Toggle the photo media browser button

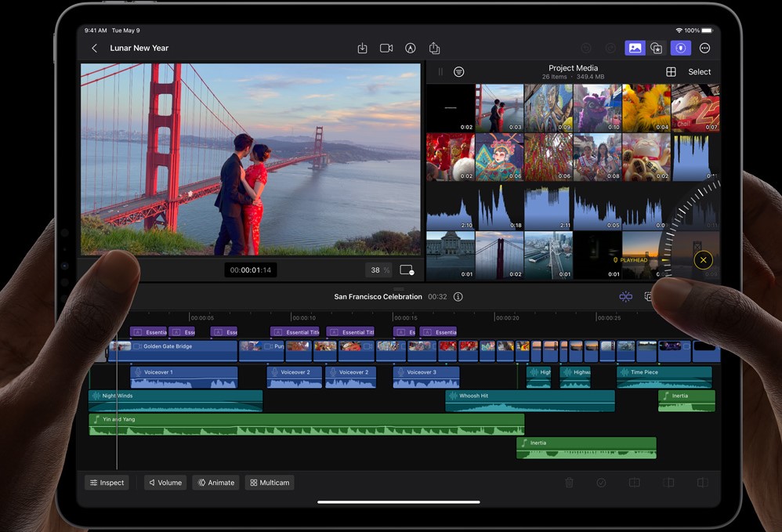[635, 49]
